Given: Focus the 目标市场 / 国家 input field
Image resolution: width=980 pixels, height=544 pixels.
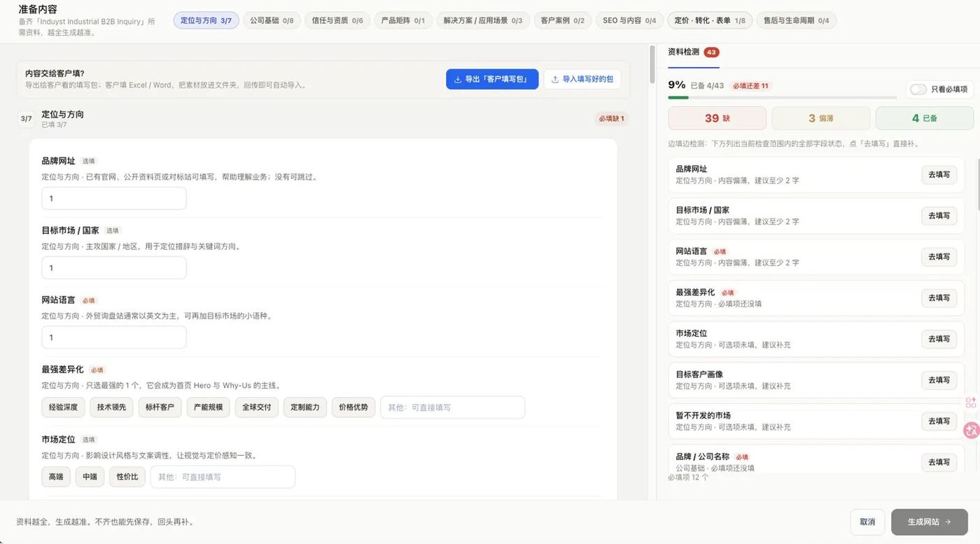Looking at the screenshot, I should [x=114, y=267].
